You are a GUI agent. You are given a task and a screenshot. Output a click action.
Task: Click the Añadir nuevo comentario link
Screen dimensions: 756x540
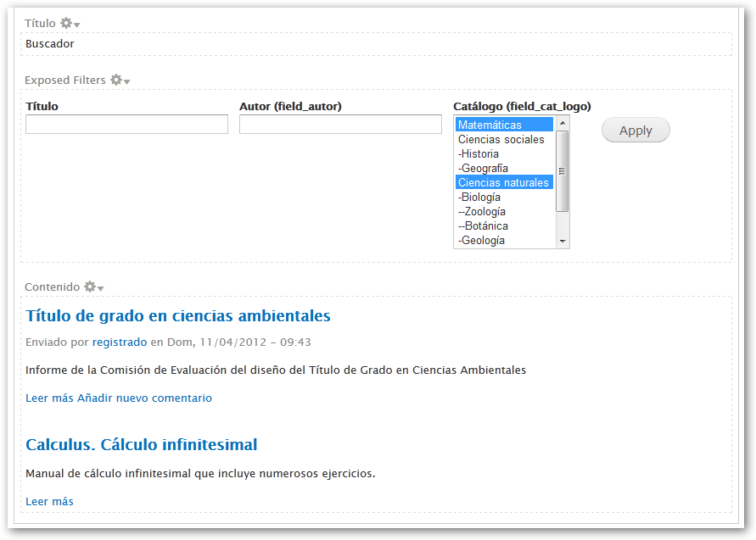pos(145,398)
